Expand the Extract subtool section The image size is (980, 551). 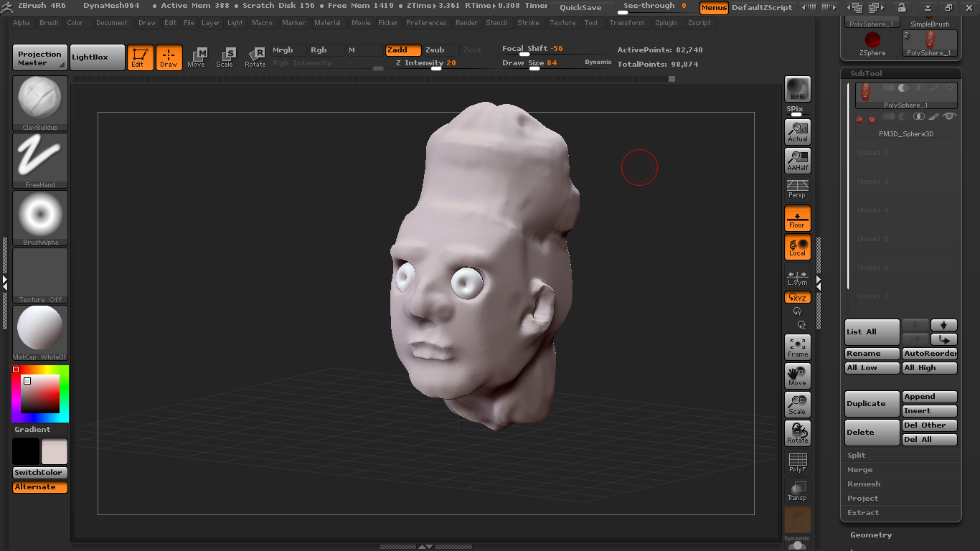point(863,513)
